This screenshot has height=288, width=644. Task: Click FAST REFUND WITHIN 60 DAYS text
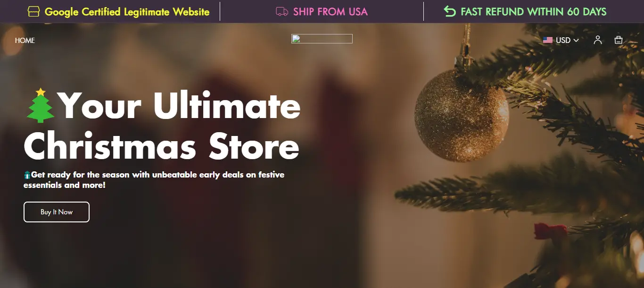pos(534,11)
